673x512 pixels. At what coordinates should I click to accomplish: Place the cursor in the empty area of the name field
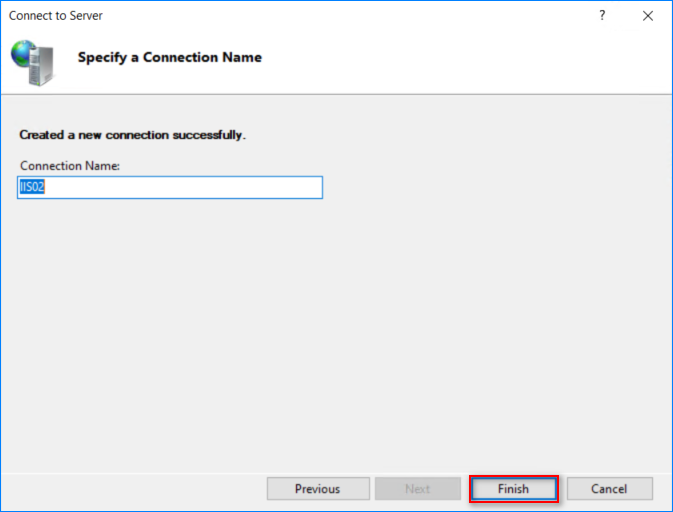click(184, 188)
